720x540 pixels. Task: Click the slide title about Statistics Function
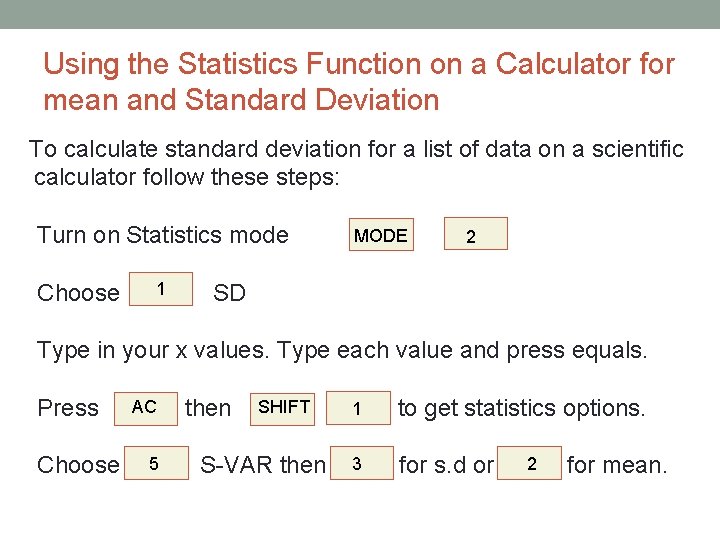pyautogui.click(x=359, y=82)
